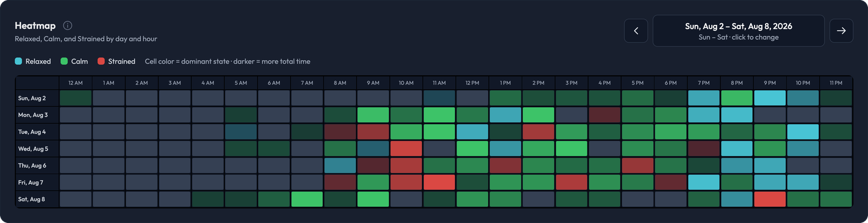Click the Calm legend color swatch
868x223 pixels.
point(64,61)
